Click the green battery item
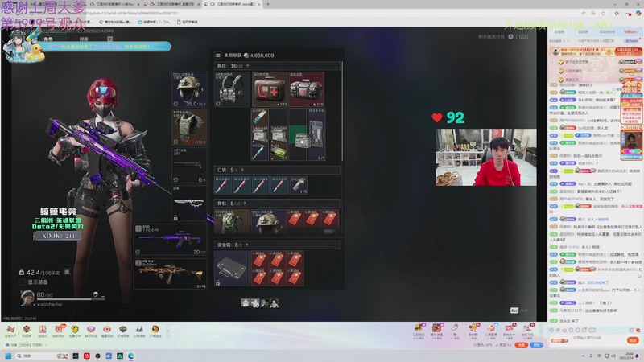The height and width of the screenshot is (362, 644). (279, 152)
